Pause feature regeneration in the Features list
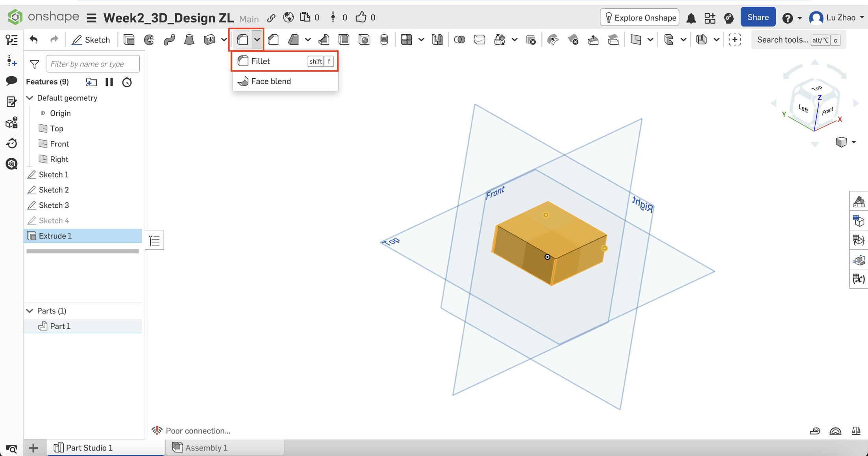The image size is (868, 456). coord(109,82)
